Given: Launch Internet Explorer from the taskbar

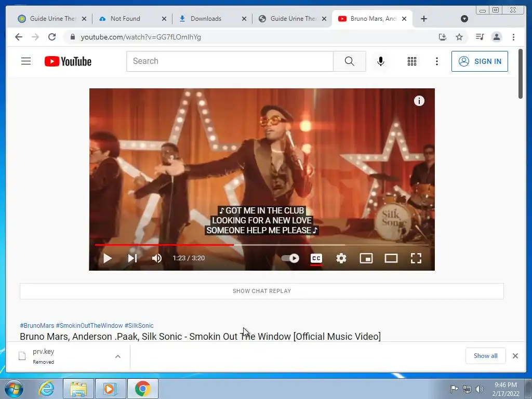Looking at the screenshot, I should (46, 389).
